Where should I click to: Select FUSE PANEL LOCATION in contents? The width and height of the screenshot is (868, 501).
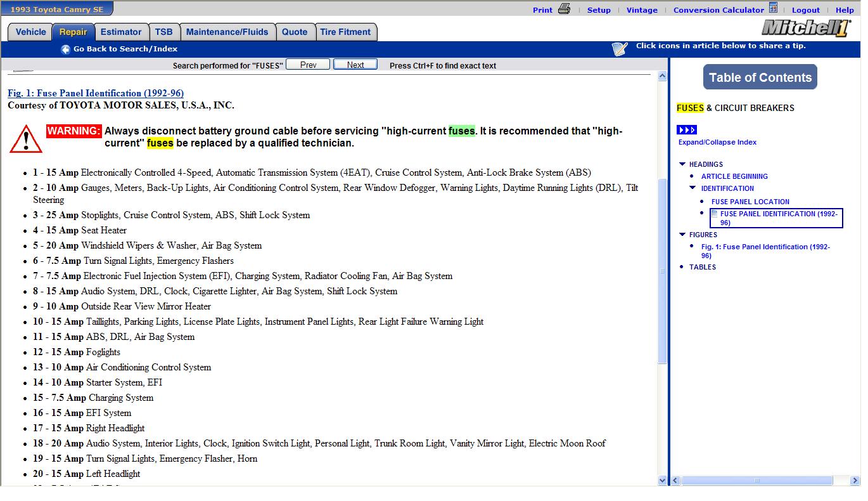[x=750, y=202]
